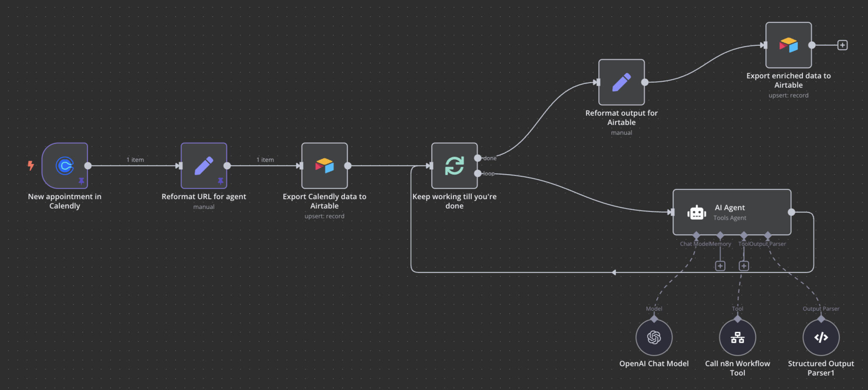Open the Call n8n Workflow Tool node
Image resolution: width=868 pixels, height=390 pixels.
[737, 337]
